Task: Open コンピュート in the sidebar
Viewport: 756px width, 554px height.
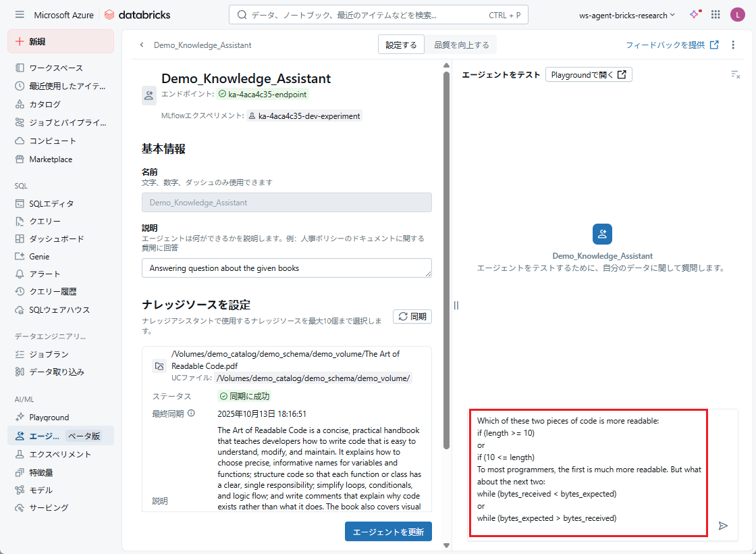Action: click(61, 141)
